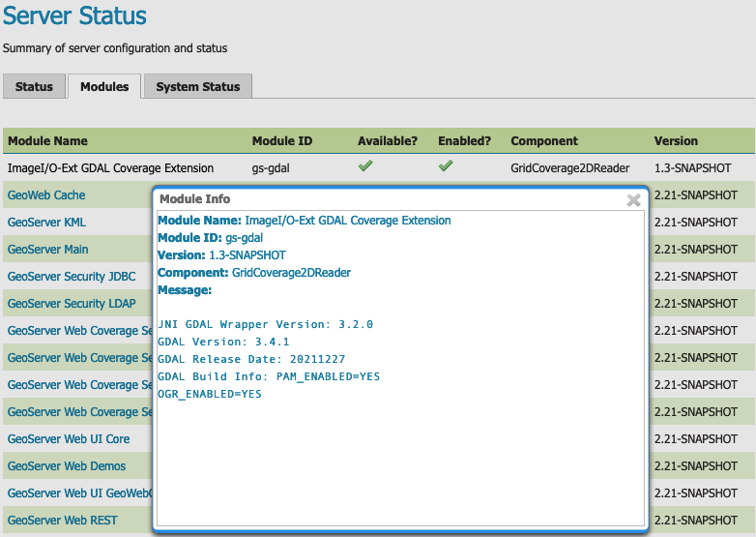Click the Module ID column header
This screenshot has width=756, height=537.
coord(281,140)
